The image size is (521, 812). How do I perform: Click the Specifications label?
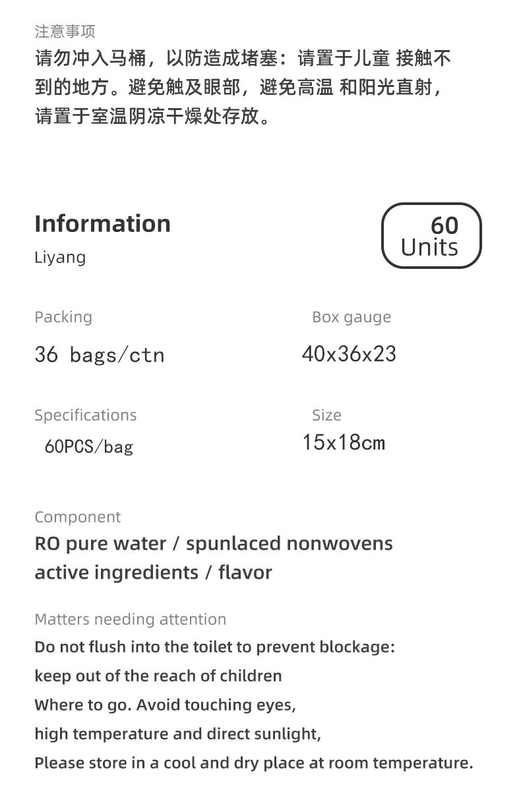pos(86,415)
